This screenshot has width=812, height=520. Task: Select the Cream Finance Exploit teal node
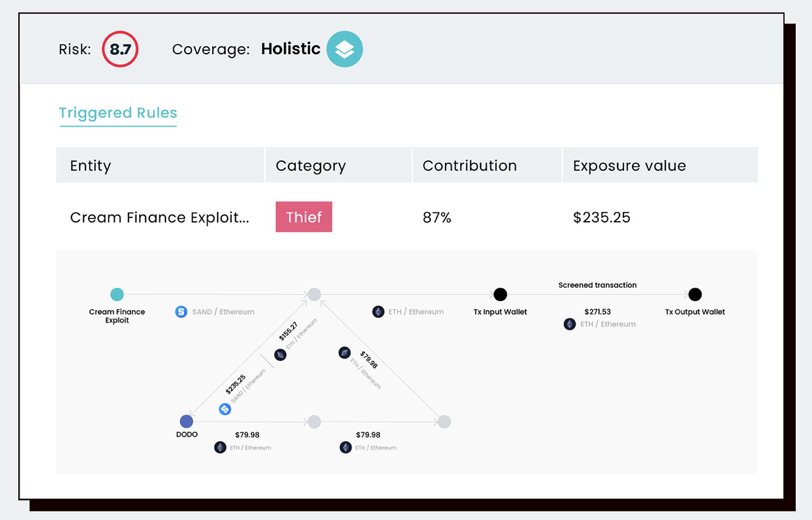(117, 294)
